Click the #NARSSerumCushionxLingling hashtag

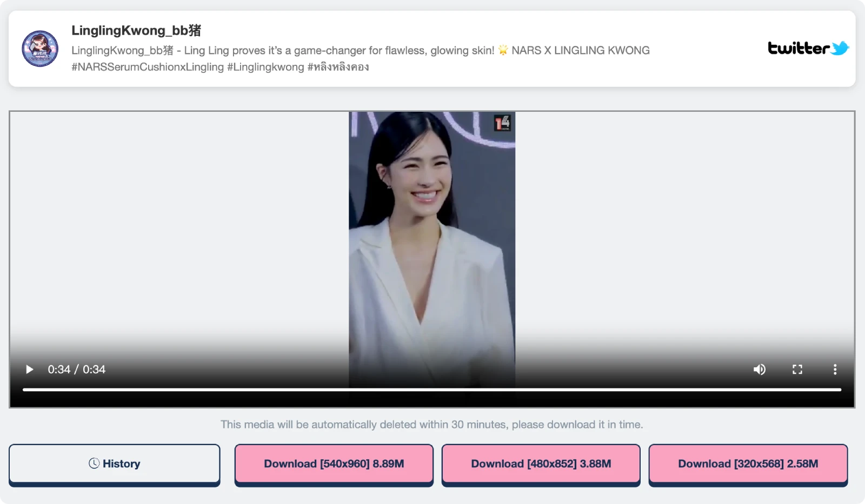coord(148,67)
